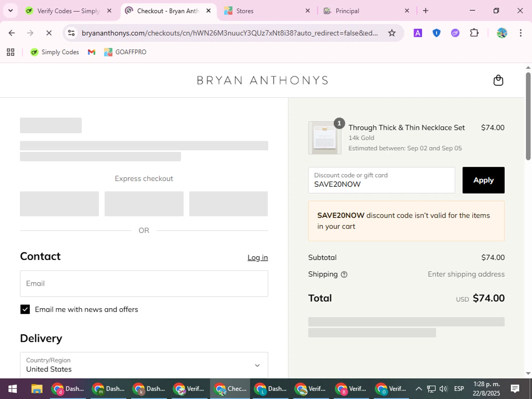Open the notification center icon
The width and height of the screenshot is (532, 399).
(x=515, y=389)
